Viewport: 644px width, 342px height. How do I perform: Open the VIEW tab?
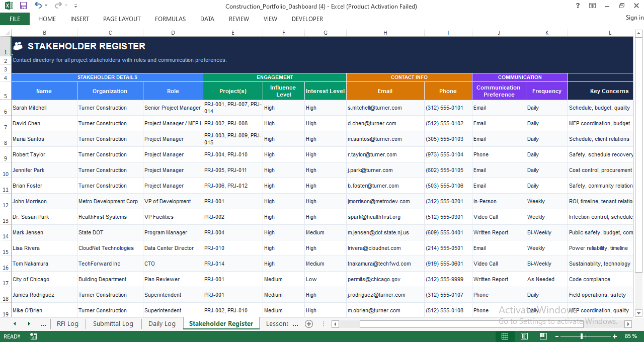coord(270,19)
